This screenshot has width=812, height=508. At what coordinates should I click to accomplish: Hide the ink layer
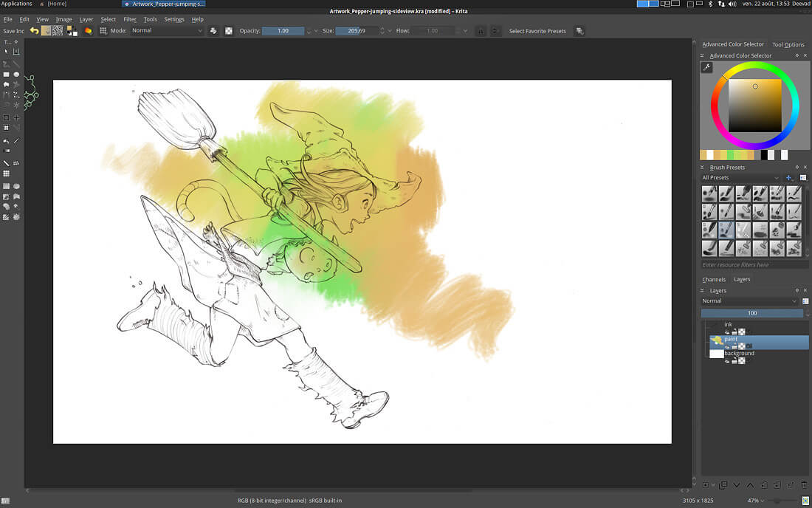pos(727,332)
